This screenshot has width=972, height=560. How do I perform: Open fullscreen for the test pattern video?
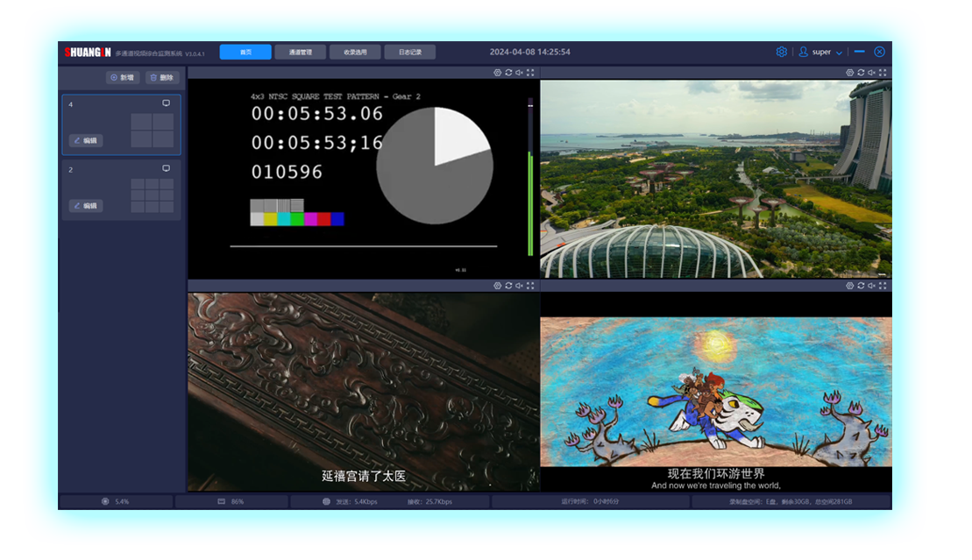point(531,73)
